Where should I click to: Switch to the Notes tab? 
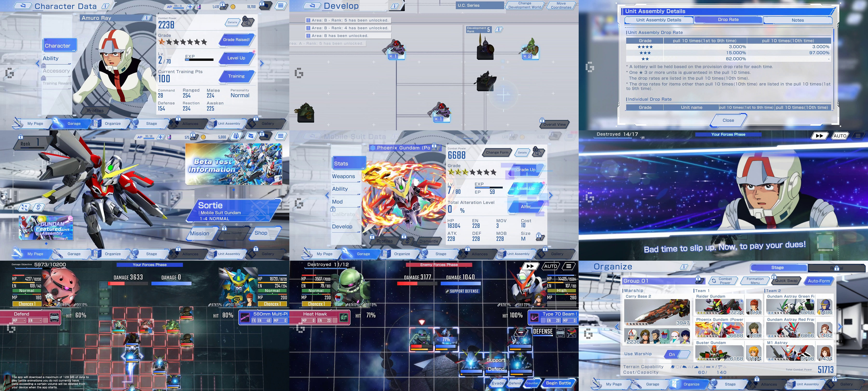797,20
